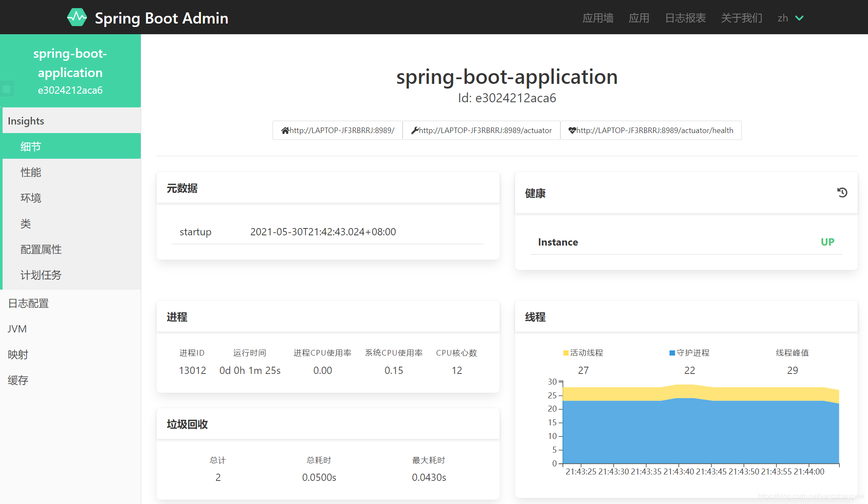Collapse the sidebar application panel
868x504 pixels.
[x=70, y=72]
